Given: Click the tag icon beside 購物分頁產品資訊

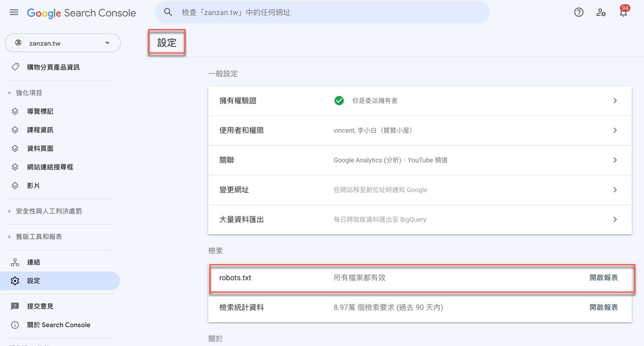Looking at the screenshot, I should click(15, 67).
